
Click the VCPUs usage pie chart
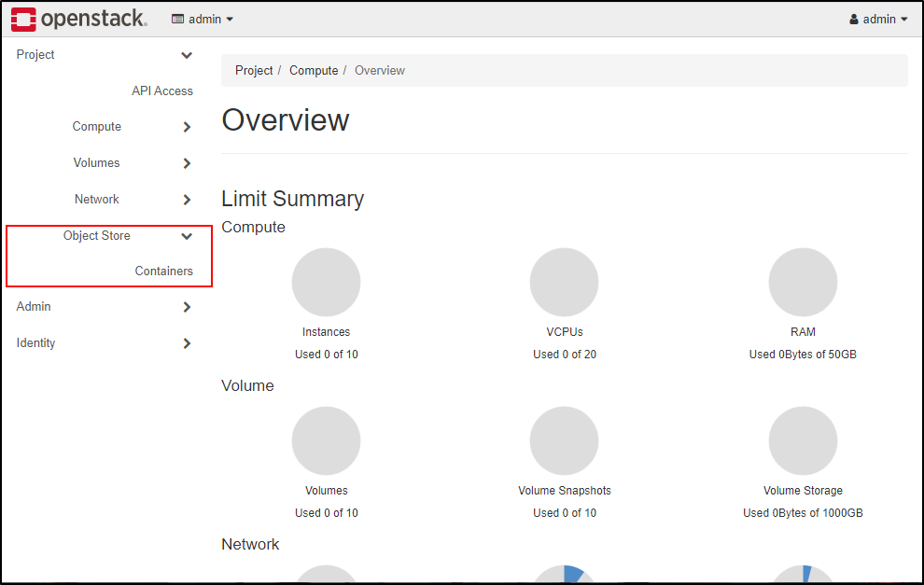pyautogui.click(x=564, y=282)
